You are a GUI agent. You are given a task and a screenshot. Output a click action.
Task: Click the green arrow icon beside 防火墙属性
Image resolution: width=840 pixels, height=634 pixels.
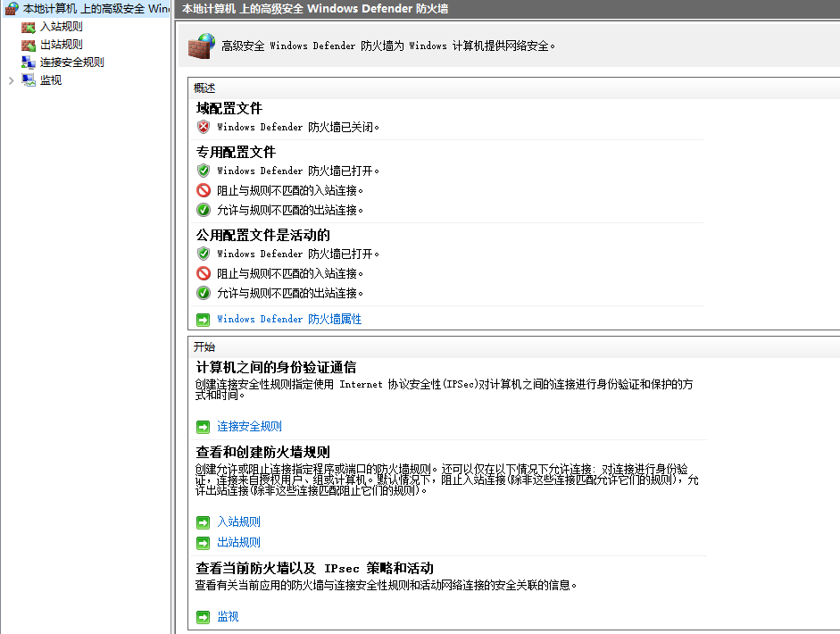[x=203, y=320]
